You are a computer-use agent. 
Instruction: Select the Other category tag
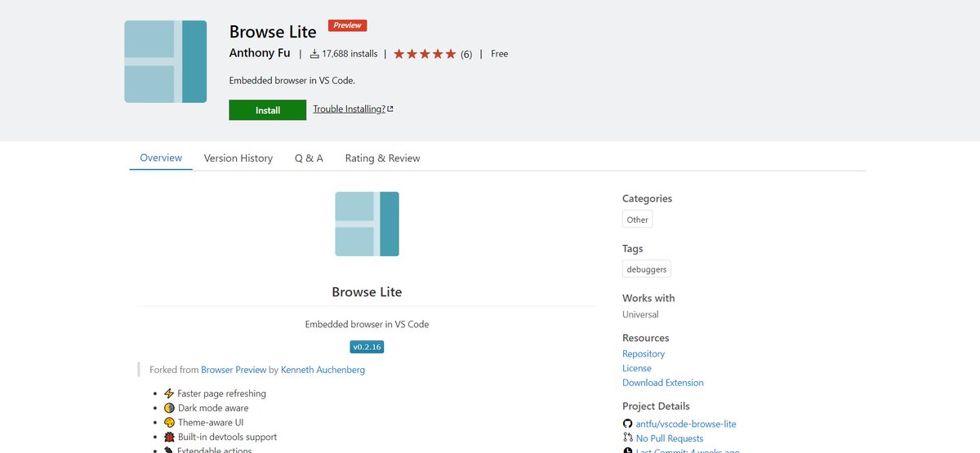coord(637,220)
